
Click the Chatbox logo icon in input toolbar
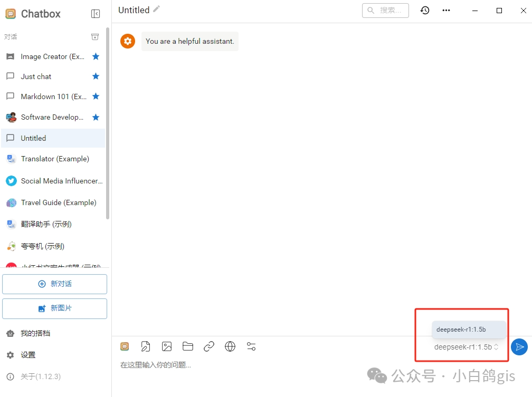pyautogui.click(x=125, y=346)
